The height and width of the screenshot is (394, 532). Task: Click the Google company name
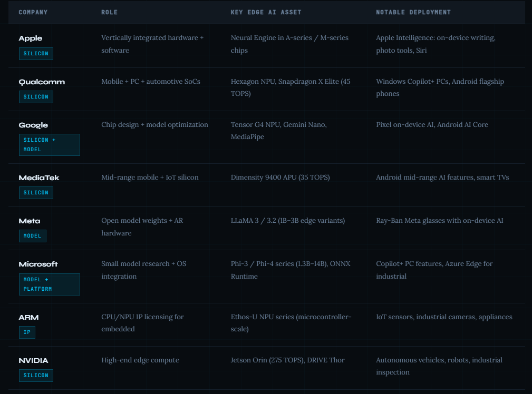pyautogui.click(x=33, y=125)
